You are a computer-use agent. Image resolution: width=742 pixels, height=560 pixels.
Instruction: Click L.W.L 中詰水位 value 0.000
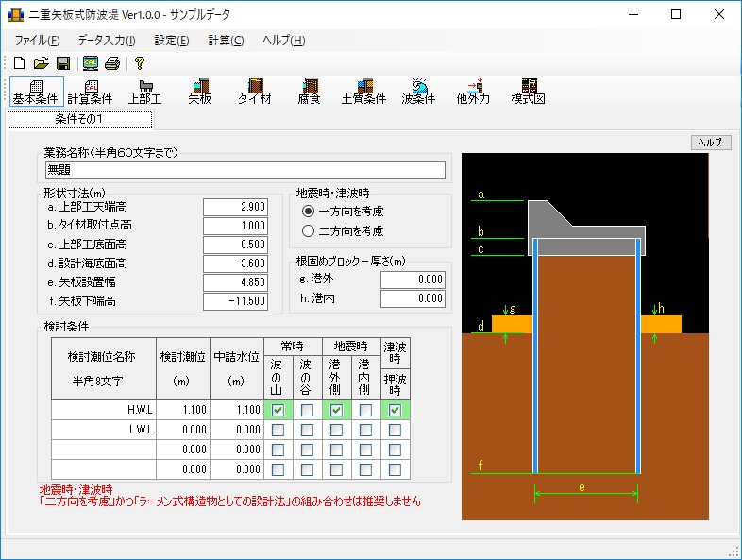tap(237, 430)
